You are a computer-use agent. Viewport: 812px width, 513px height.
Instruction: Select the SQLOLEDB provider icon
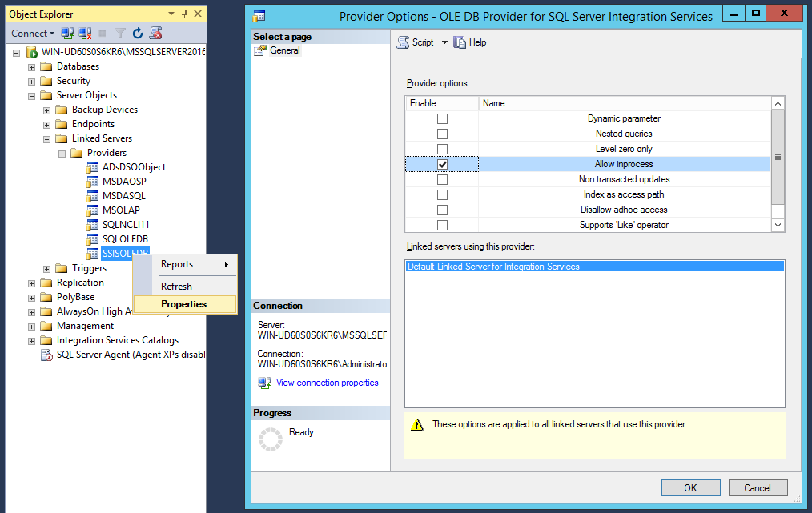pos(92,239)
